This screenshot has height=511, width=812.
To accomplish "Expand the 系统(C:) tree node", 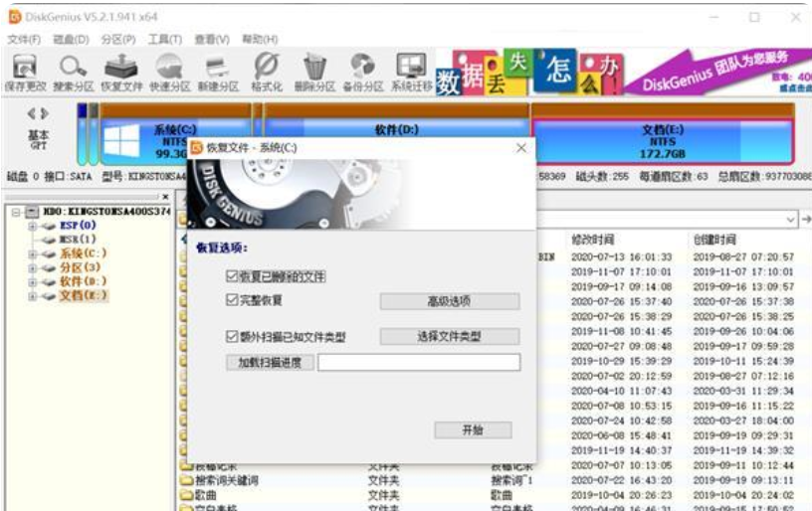I will tap(33, 254).
